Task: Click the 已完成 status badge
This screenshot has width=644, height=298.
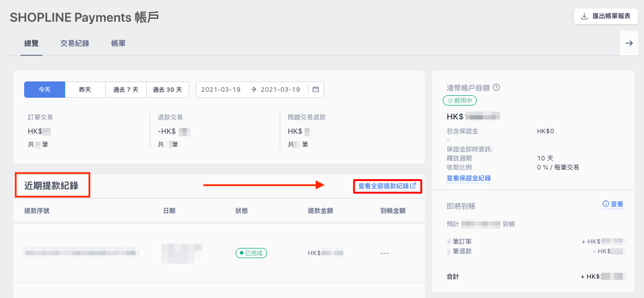Action: [x=251, y=253]
